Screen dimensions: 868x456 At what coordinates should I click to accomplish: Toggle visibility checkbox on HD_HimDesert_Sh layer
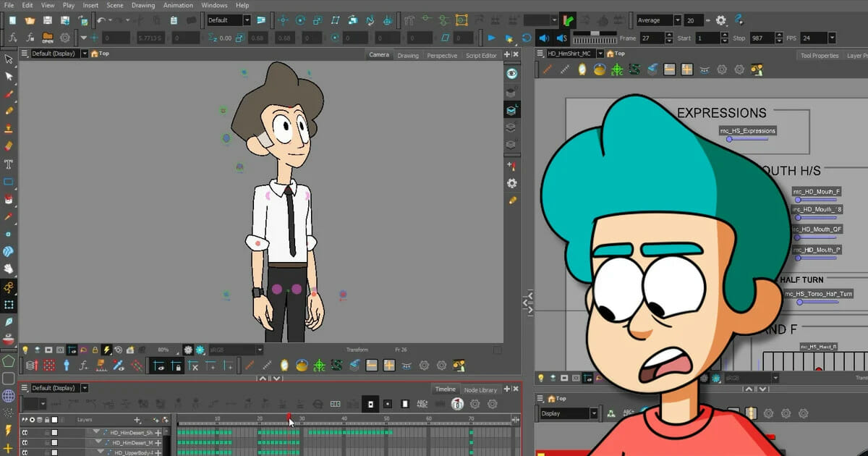[x=54, y=432]
